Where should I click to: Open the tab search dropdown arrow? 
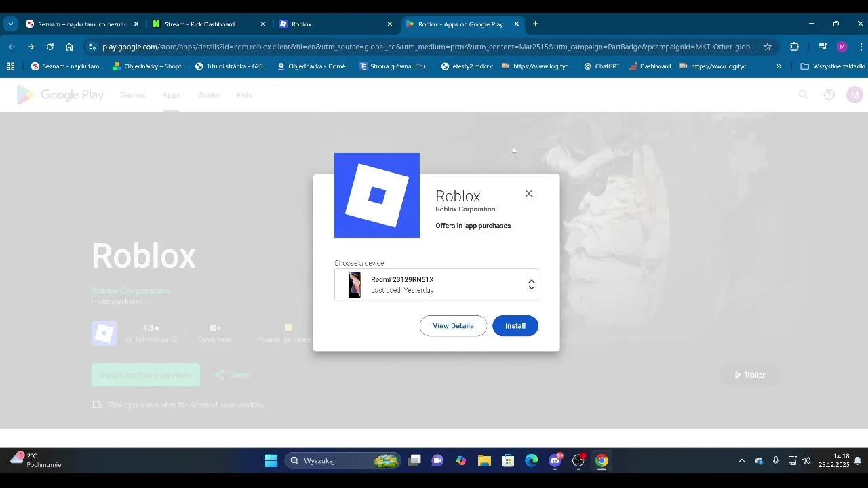pos(10,24)
